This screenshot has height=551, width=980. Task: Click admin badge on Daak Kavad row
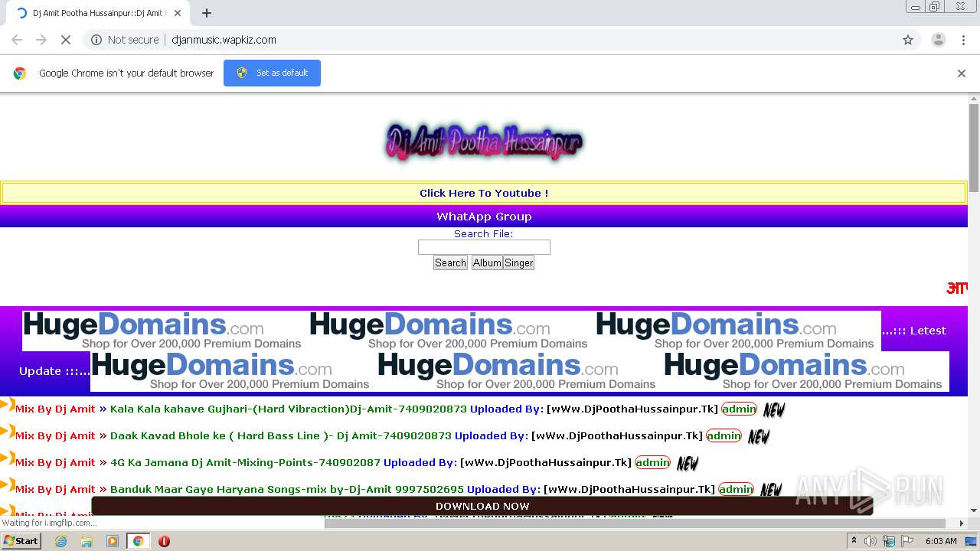tap(724, 435)
